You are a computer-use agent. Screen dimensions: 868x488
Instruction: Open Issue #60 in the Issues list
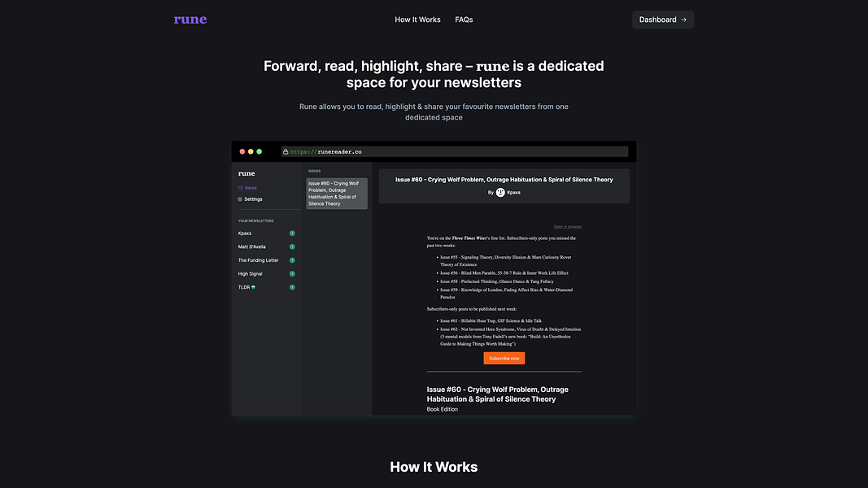(337, 194)
